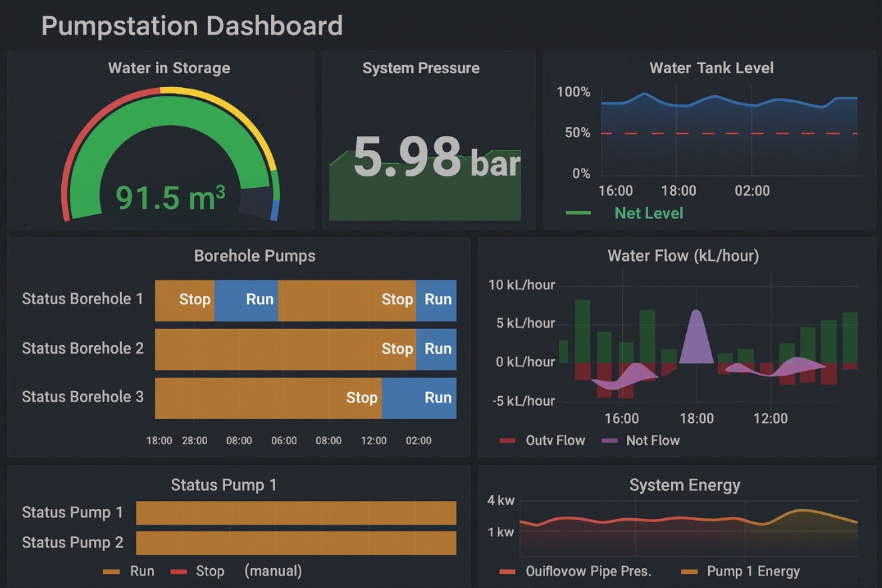
Task: Click the Status Pump 2 orange bar
Action: click(296, 543)
